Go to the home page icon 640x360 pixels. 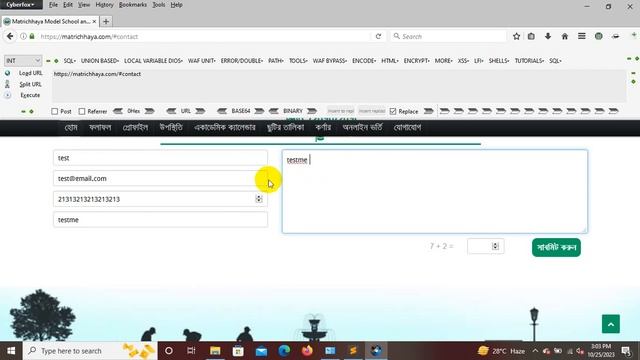click(564, 36)
